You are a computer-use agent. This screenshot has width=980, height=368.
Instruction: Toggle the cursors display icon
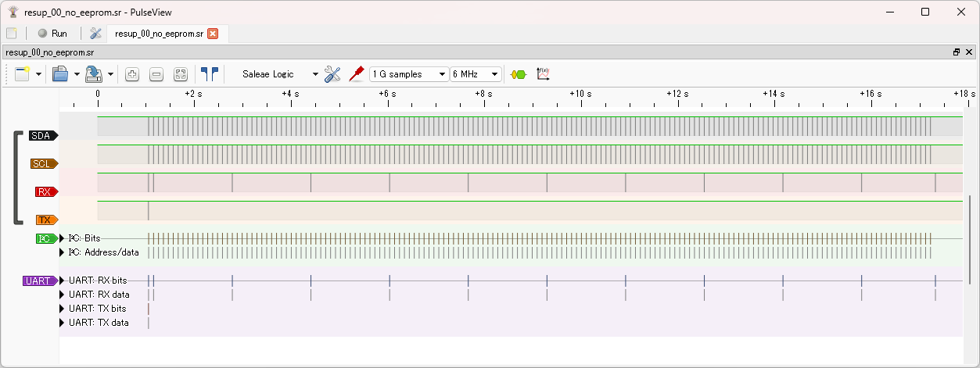(x=210, y=74)
